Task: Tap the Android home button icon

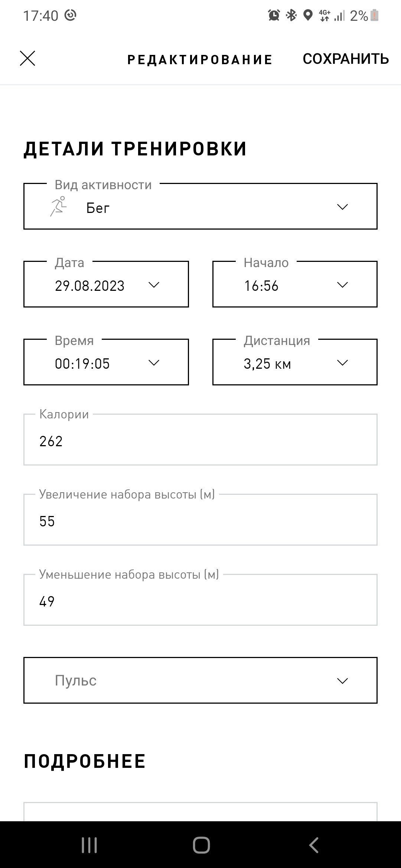Action: pos(201,845)
